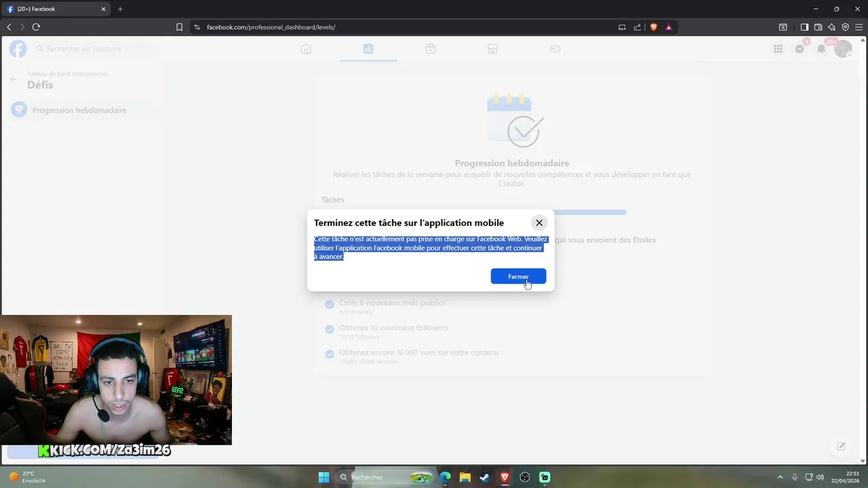The width and height of the screenshot is (868, 488).
Task: Click the taskbar Rechercher search box
Action: 386,477
